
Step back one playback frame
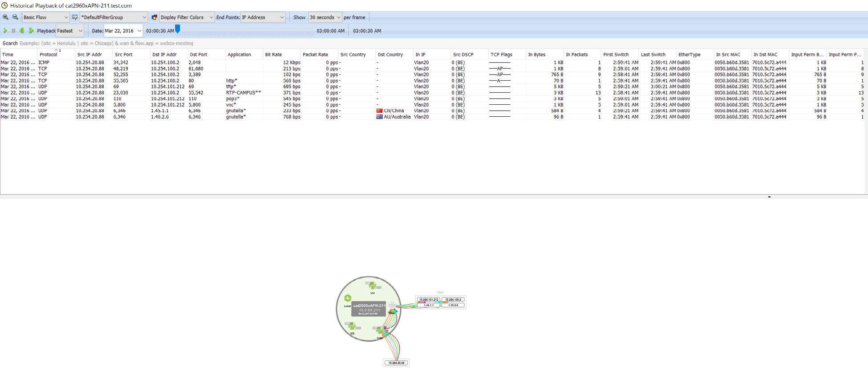tap(22, 31)
